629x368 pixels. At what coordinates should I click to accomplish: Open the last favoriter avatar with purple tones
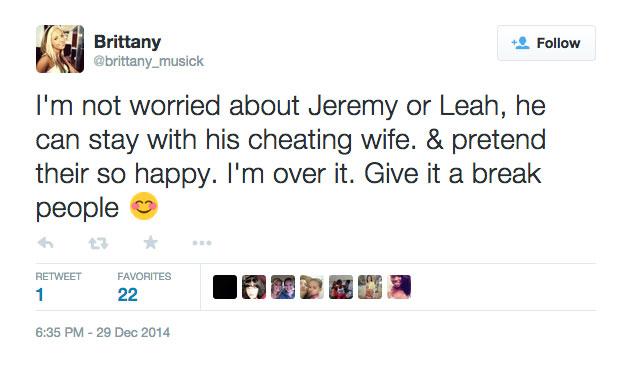399,287
